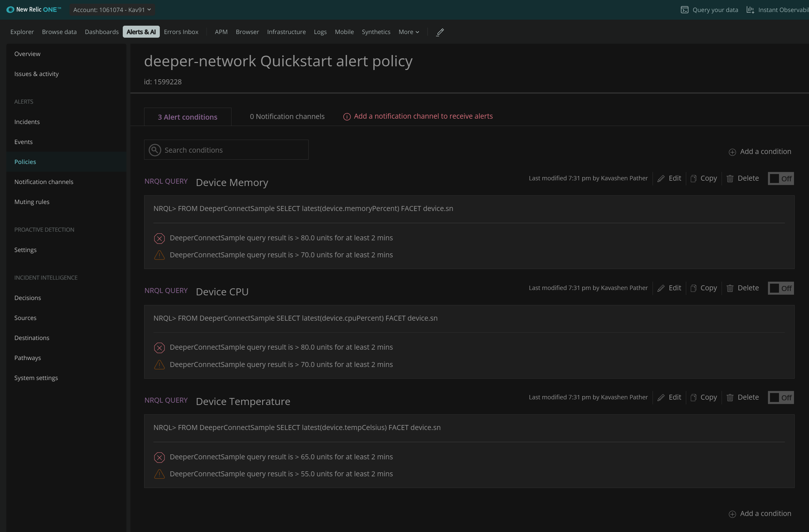Click the pencil Edit icon for Device Temperature
This screenshot has width=809, height=532.
(661, 397)
